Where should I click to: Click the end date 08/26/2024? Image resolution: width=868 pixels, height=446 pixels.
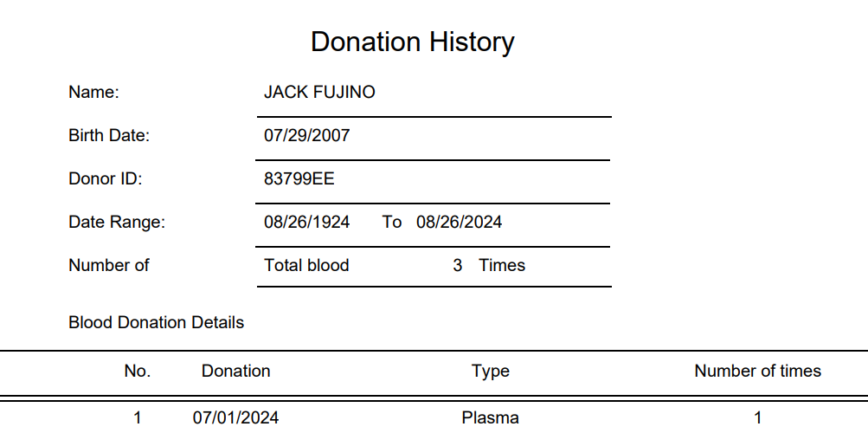459,222
